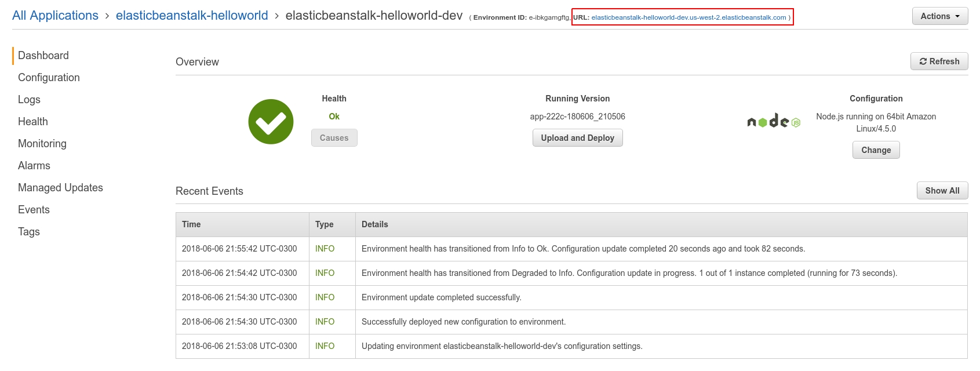This screenshot has height=371, width=980.
Task: Click the green health checkmark icon
Action: click(271, 122)
